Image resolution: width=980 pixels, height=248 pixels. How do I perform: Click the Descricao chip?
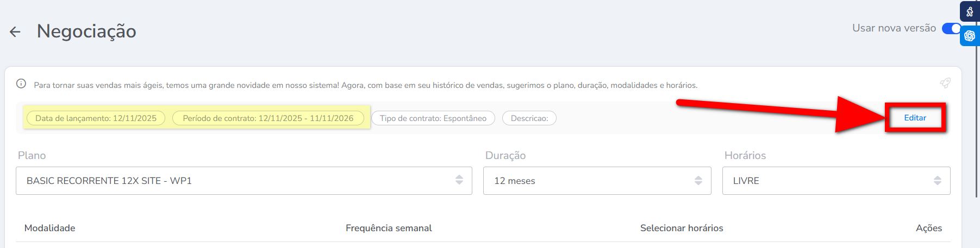529,118
